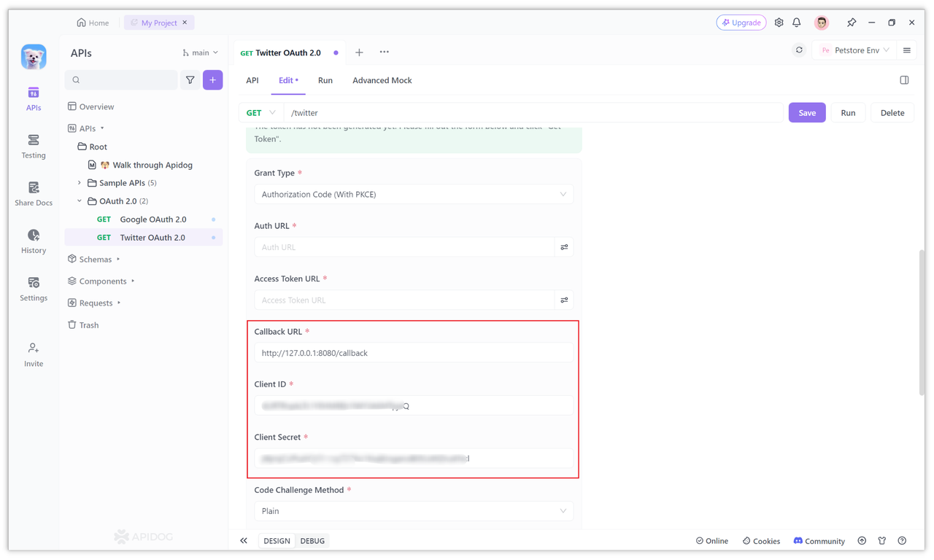Click the Upgrade button
This screenshot has height=560, width=934.
[741, 23]
